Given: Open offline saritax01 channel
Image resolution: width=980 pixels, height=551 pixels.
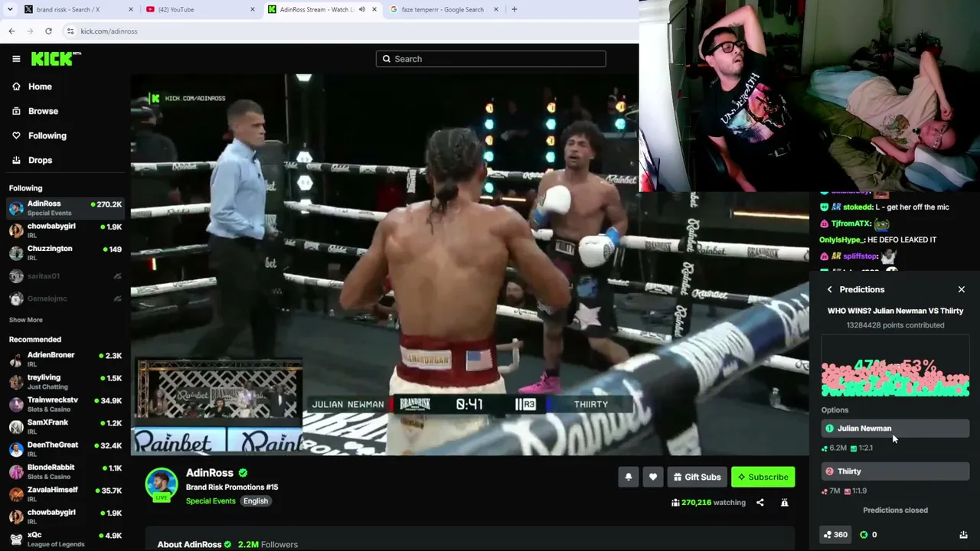Looking at the screenshot, I should point(65,275).
